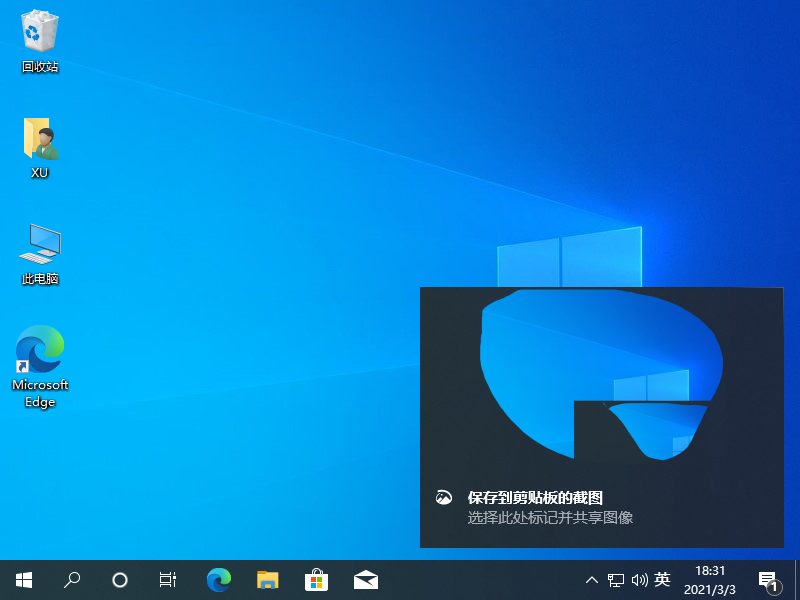
Task: Click the 保存到剪贴板的截图 notification title
Action: [535, 497]
